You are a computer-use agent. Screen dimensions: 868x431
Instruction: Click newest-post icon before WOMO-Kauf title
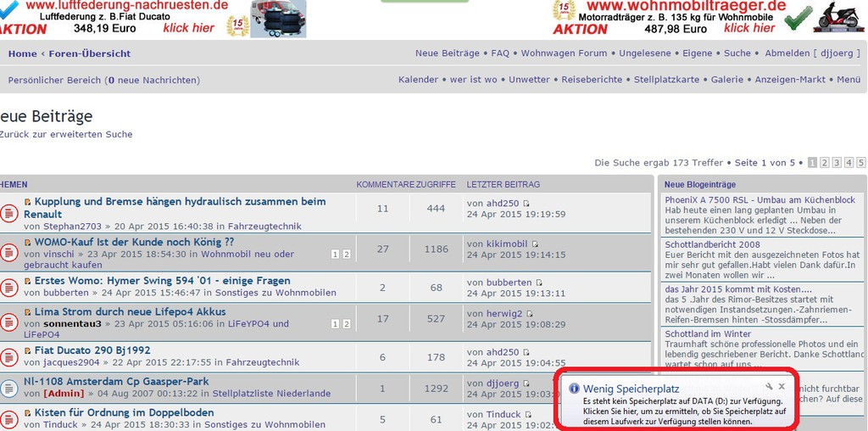click(28, 242)
